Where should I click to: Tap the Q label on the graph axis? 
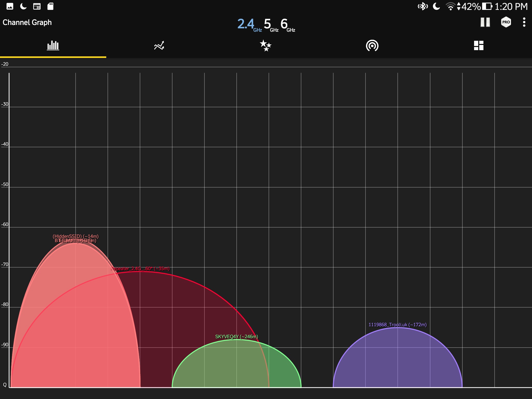[x=5, y=385]
